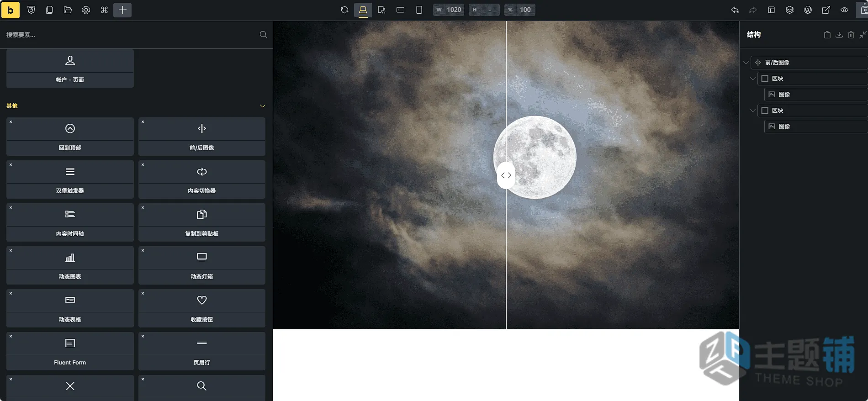
Task: Add the 内容时间轴 element
Action: click(x=70, y=222)
